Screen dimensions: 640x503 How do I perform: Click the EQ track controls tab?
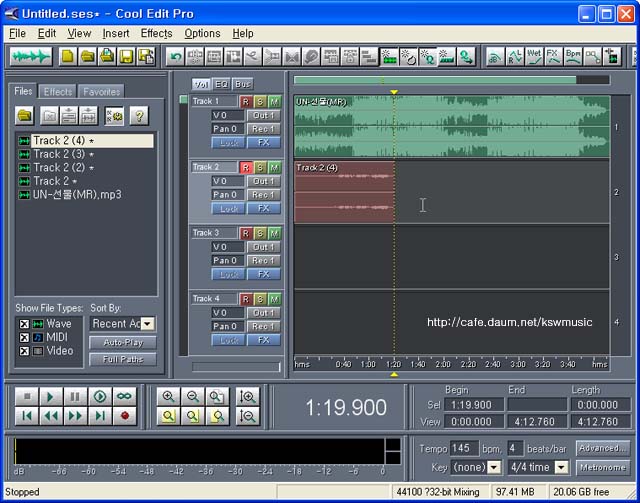pyautogui.click(x=222, y=85)
